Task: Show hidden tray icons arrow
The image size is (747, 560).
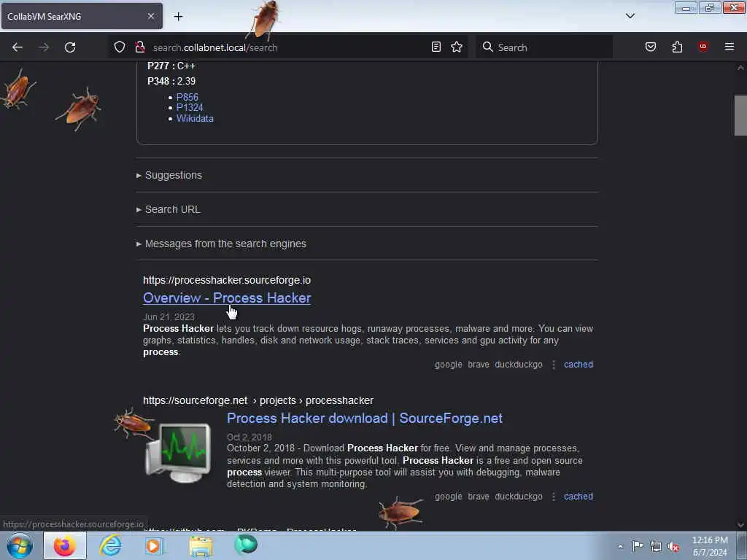Action: click(620, 546)
